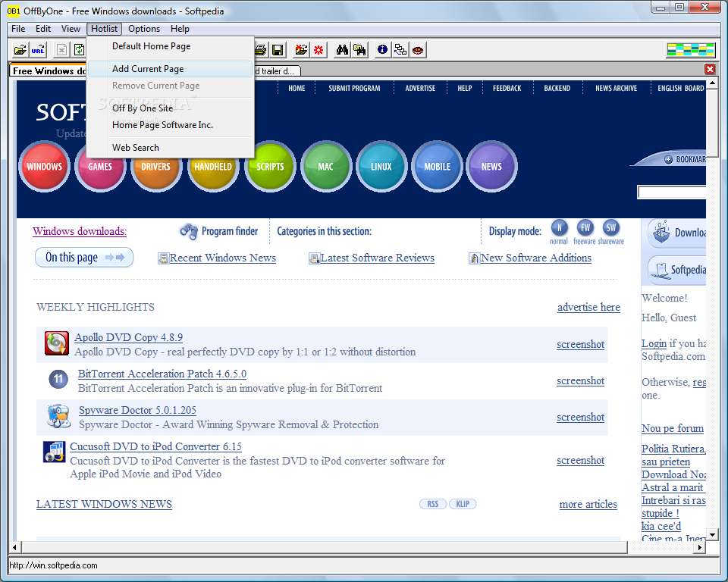Click the horizontal scrollbar right arrow
The height and width of the screenshot is (582, 728).
(x=700, y=548)
